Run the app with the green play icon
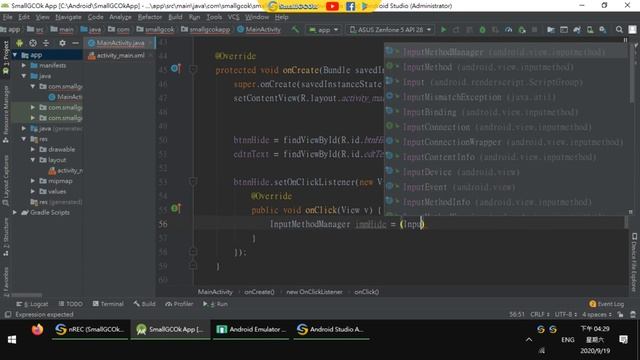This screenshot has width=640, height=360. click(444, 30)
